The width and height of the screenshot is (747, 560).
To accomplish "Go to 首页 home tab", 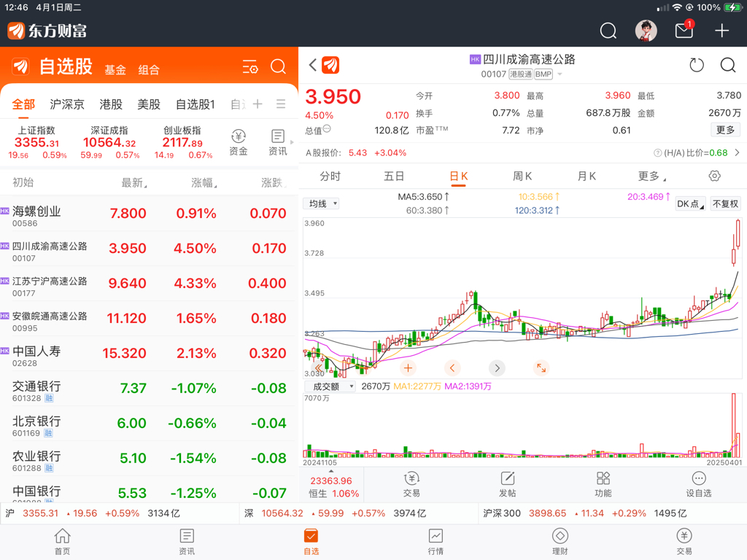I will point(63,542).
